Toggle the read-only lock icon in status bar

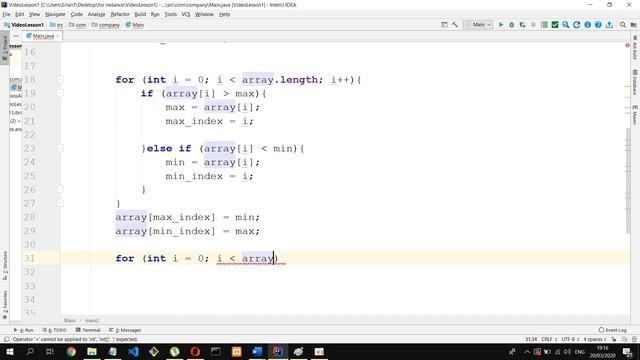(x=613, y=339)
